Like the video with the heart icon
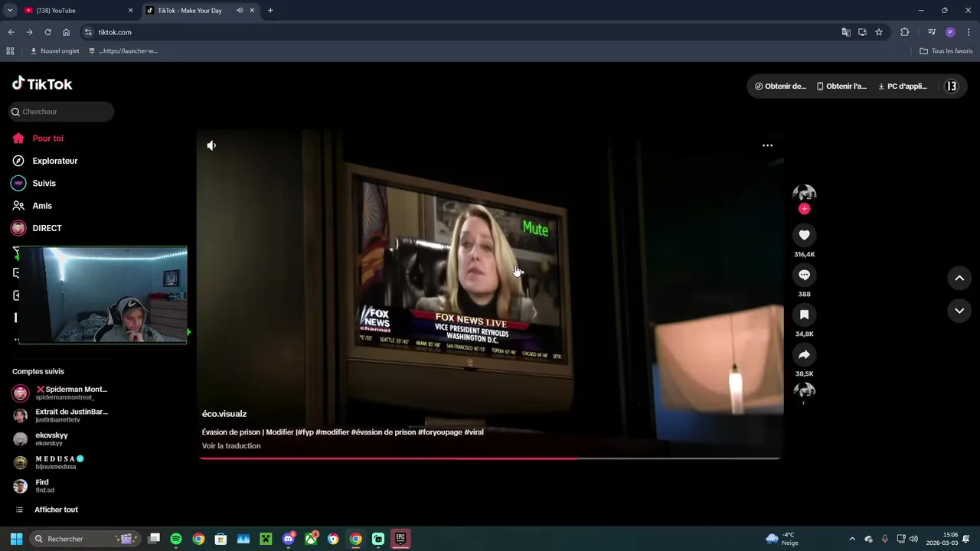The height and width of the screenshot is (551, 980). [x=804, y=235]
